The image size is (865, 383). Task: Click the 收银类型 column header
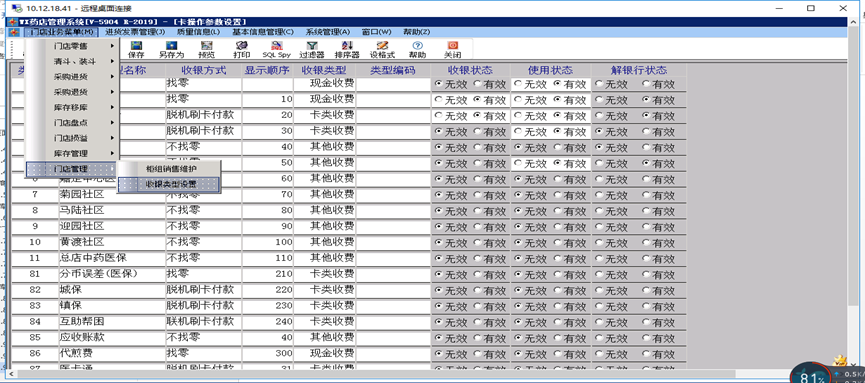[324, 70]
